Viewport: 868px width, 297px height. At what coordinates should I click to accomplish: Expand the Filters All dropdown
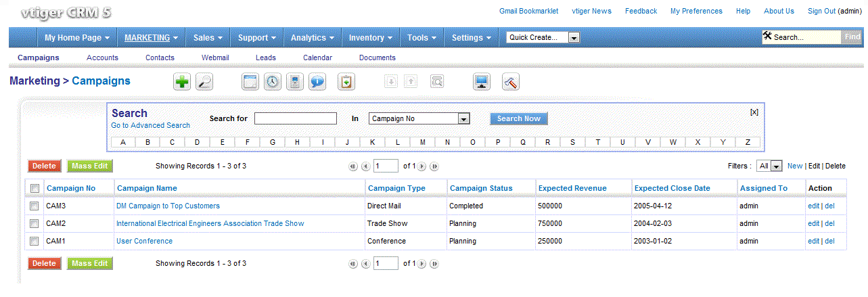click(x=770, y=166)
